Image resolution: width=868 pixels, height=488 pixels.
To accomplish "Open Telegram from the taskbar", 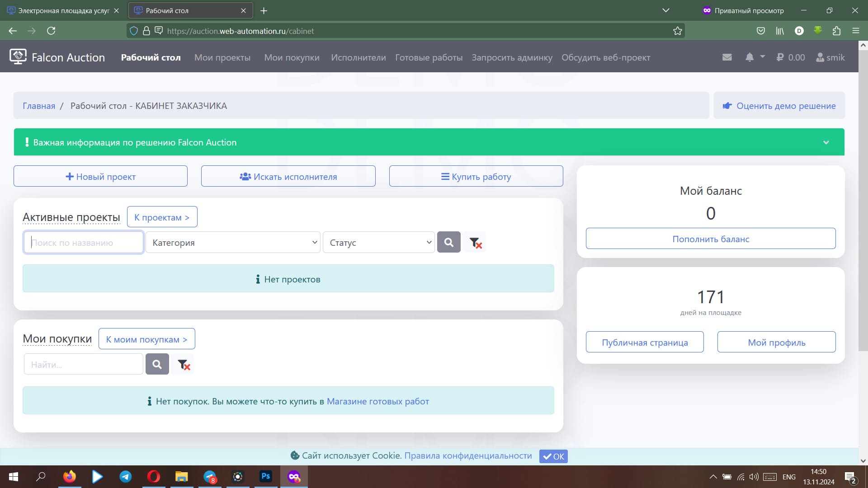I will (125, 477).
